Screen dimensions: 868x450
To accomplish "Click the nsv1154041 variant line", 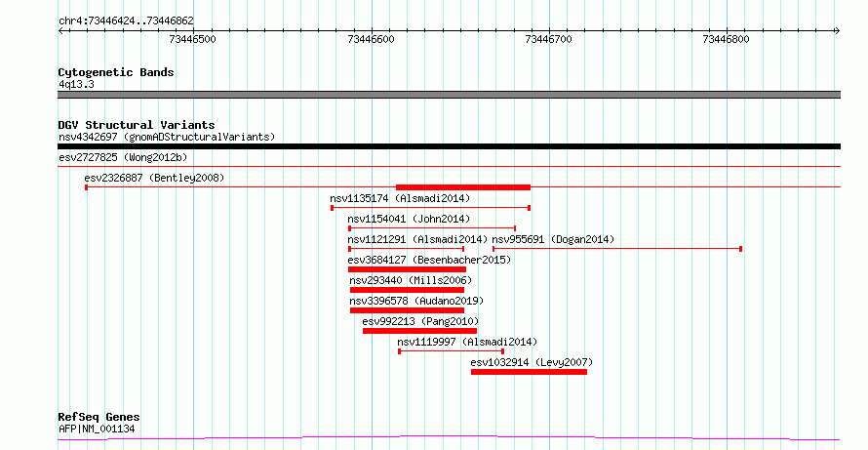I will tap(432, 228).
